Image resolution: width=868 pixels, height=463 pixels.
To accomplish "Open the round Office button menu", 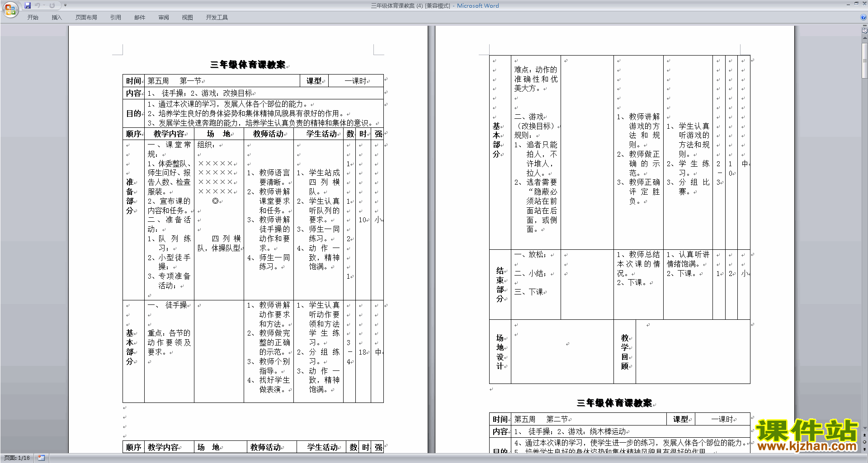I will (x=10, y=9).
